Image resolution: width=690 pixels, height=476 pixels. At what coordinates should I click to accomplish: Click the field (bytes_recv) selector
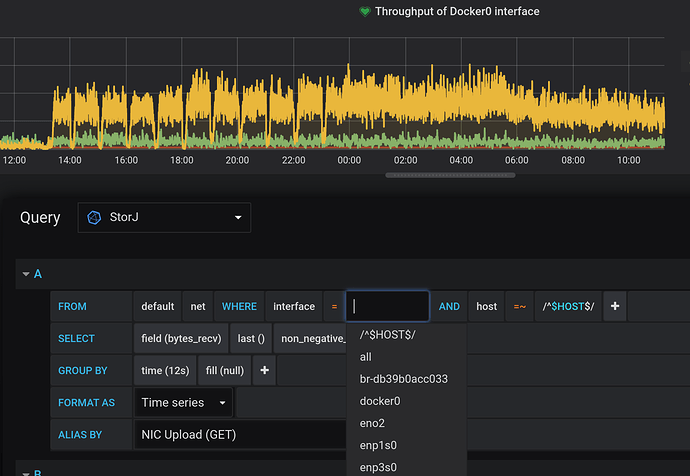pyautogui.click(x=180, y=339)
